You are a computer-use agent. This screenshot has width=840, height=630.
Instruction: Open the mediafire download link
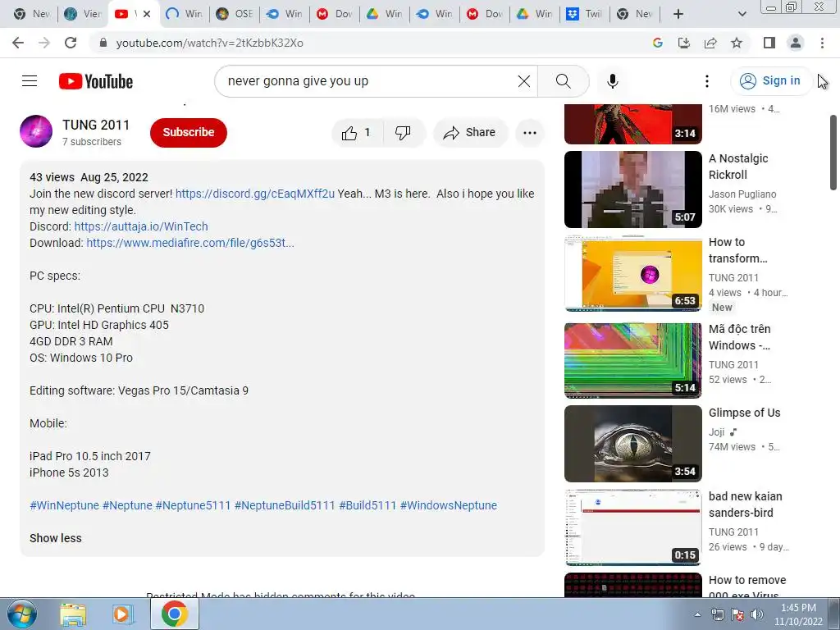point(190,243)
